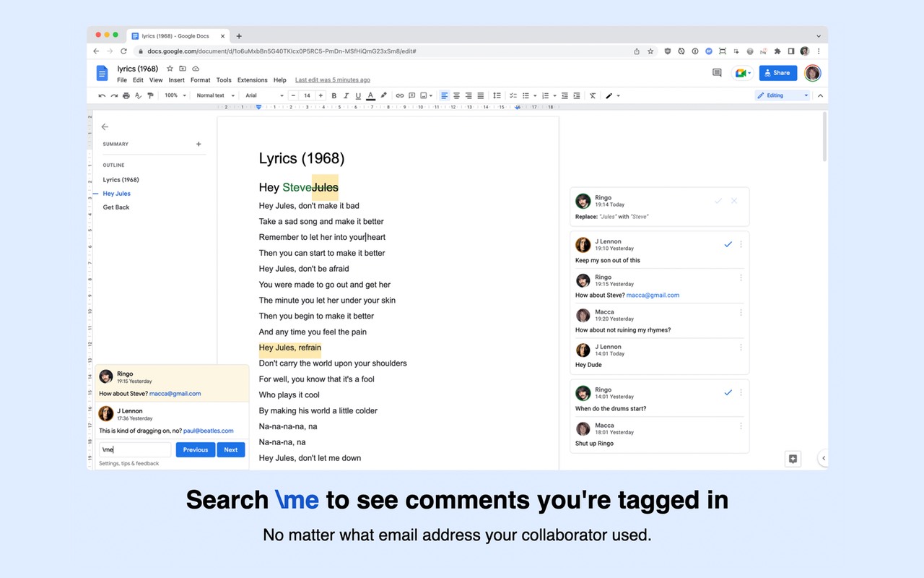The height and width of the screenshot is (578, 924).
Task: Open the text color picker
Action: point(370,95)
